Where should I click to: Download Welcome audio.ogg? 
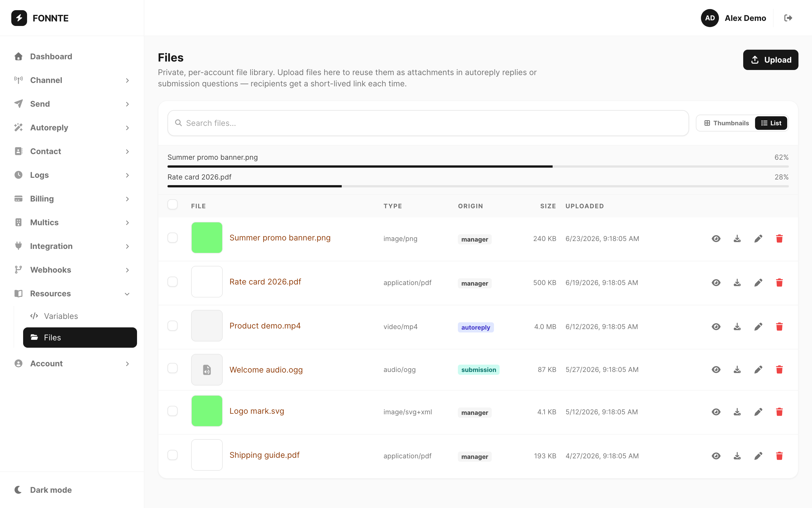tap(737, 370)
